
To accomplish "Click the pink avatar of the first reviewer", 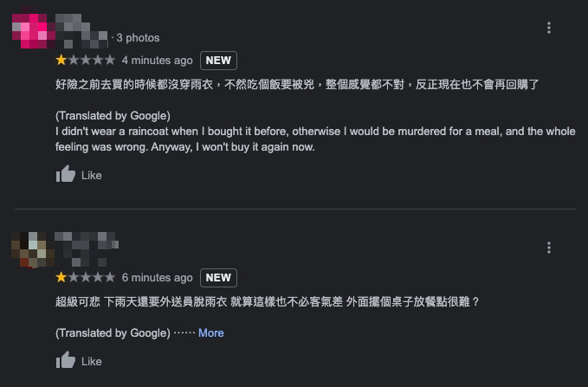I will [32, 31].
